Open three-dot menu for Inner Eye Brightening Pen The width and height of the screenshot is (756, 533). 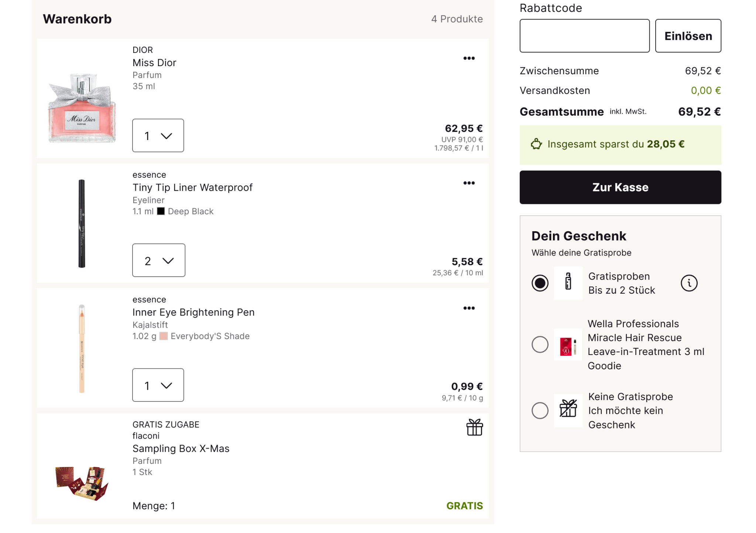469,308
